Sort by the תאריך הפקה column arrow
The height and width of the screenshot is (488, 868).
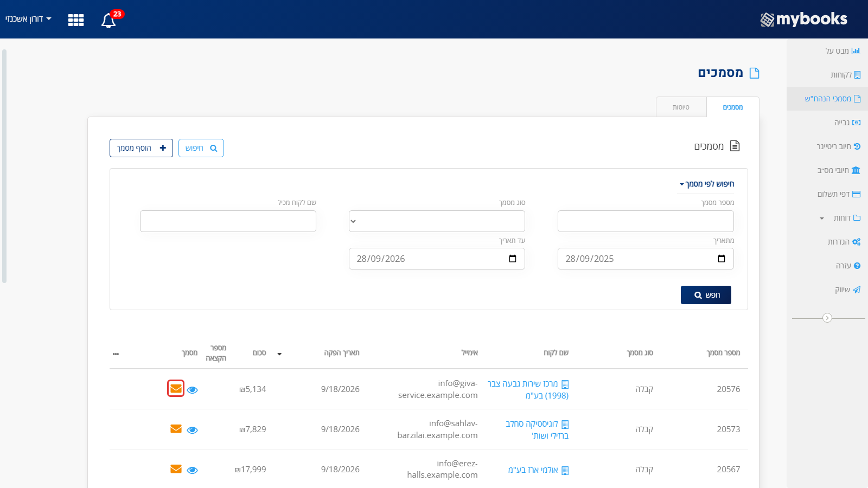point(279,354)
